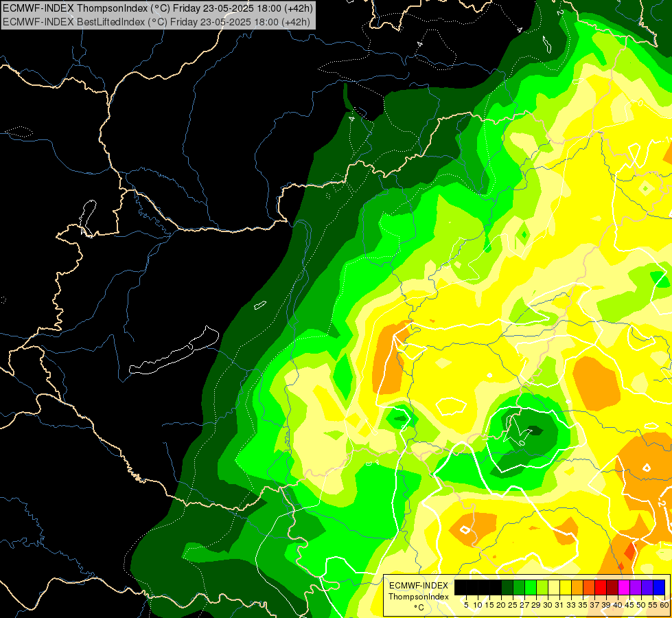Image resolution: width=672 pixels, height=618 pixels.
Task: Select the magenta 40–45 legend swatch
Action: 623,587
